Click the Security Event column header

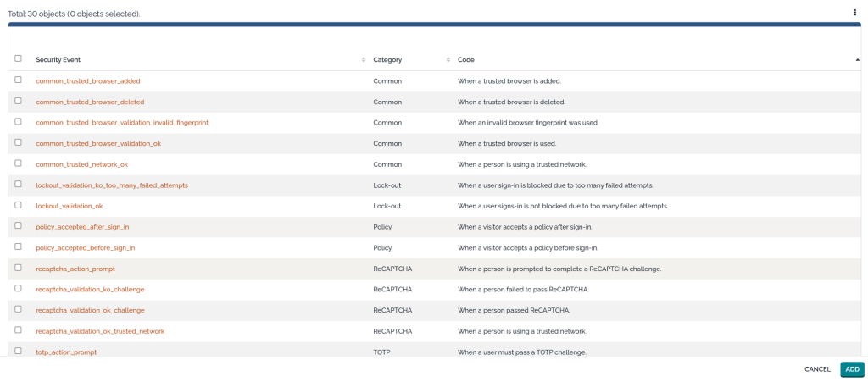58,60
